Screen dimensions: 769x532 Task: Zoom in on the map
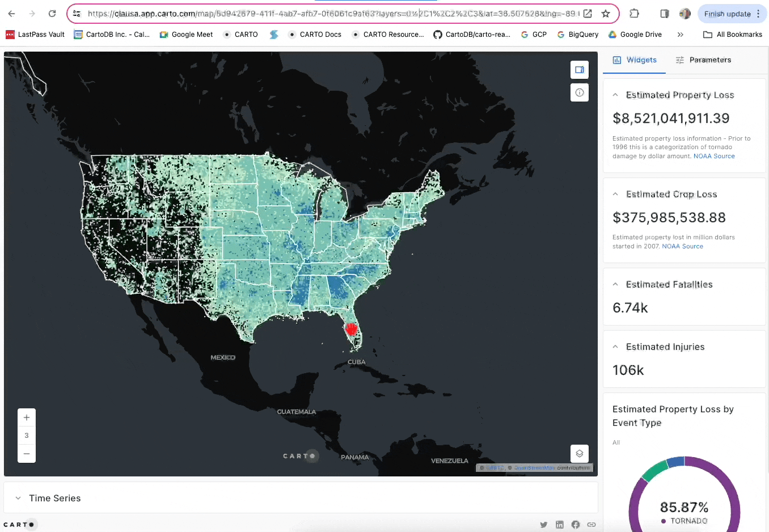click(27, 417)
